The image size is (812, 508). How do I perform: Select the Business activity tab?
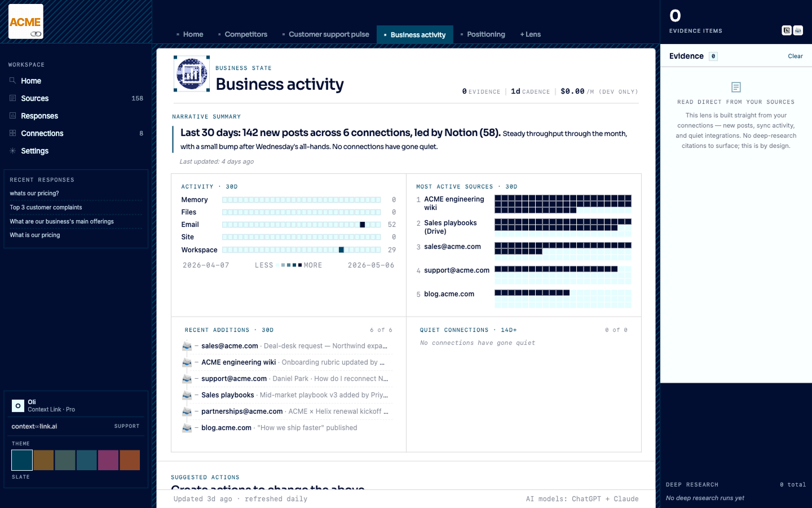(415, 34)
